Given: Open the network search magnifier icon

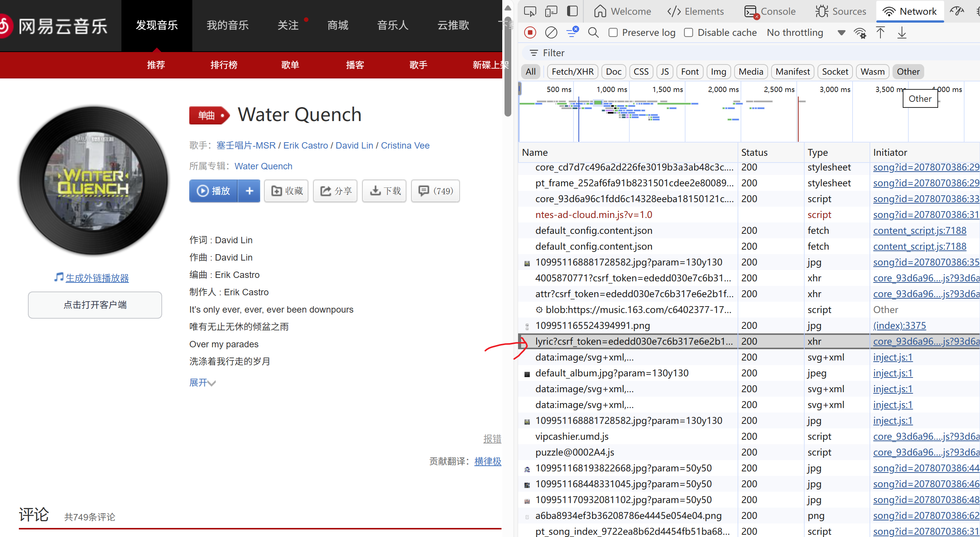Looking at the screenshot, I should click(593, 33).
